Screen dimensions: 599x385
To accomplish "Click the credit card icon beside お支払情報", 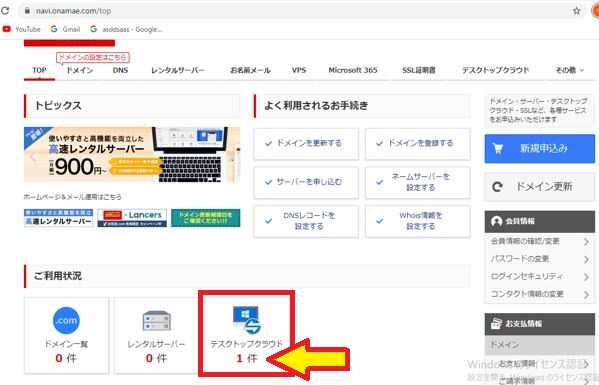I will coord(496,324).
